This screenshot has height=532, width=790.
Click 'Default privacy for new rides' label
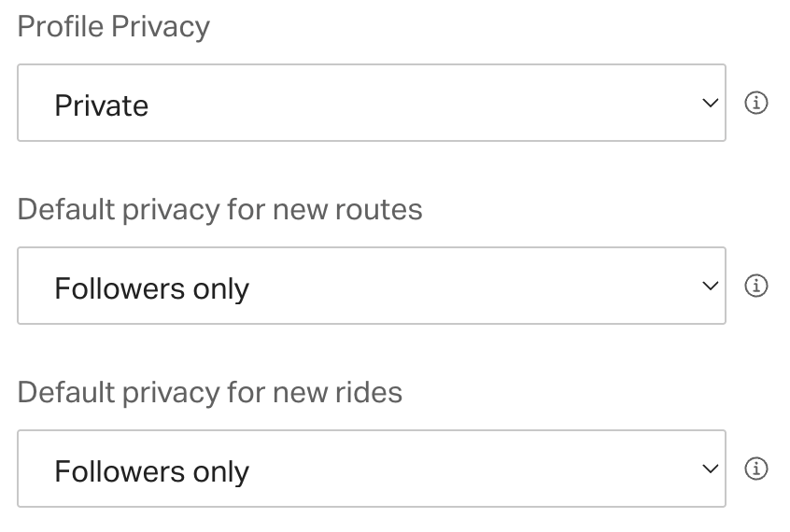click(209, 392)
